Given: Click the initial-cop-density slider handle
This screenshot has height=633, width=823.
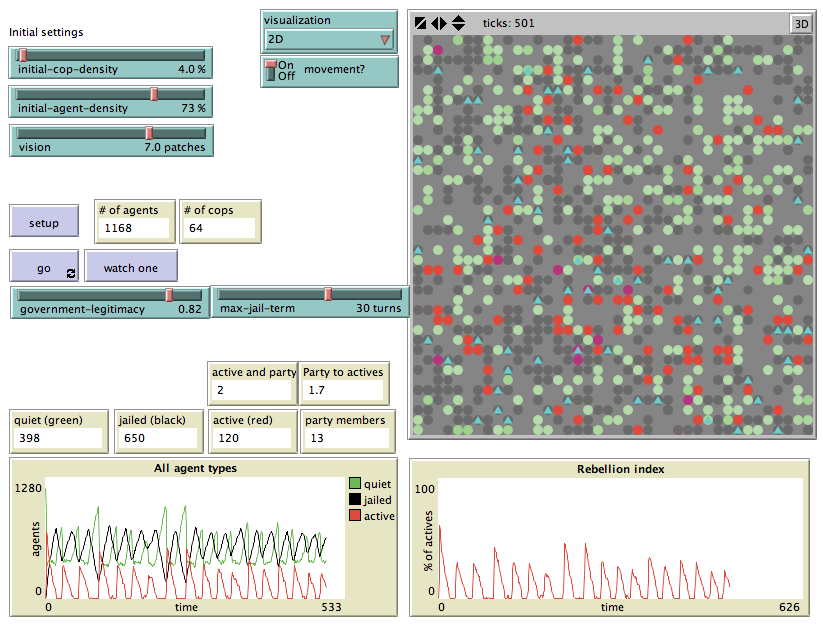Looking at the screenshot, I should [x=22, y=55].
